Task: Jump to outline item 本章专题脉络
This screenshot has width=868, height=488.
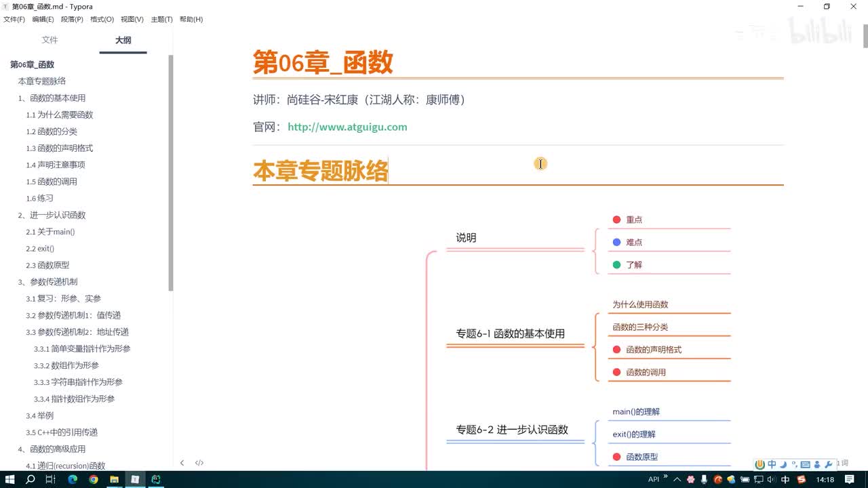Action: point(41,81)
